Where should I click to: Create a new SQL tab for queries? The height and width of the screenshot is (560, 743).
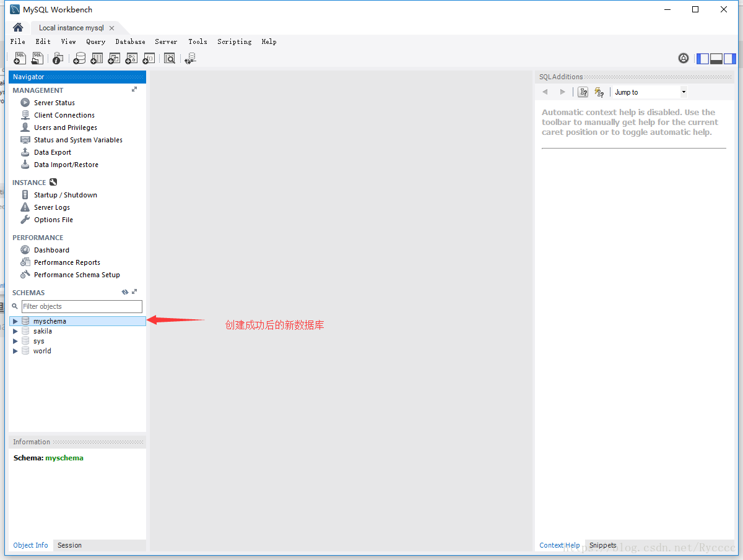pyautogui.click(x=20, y=58)
